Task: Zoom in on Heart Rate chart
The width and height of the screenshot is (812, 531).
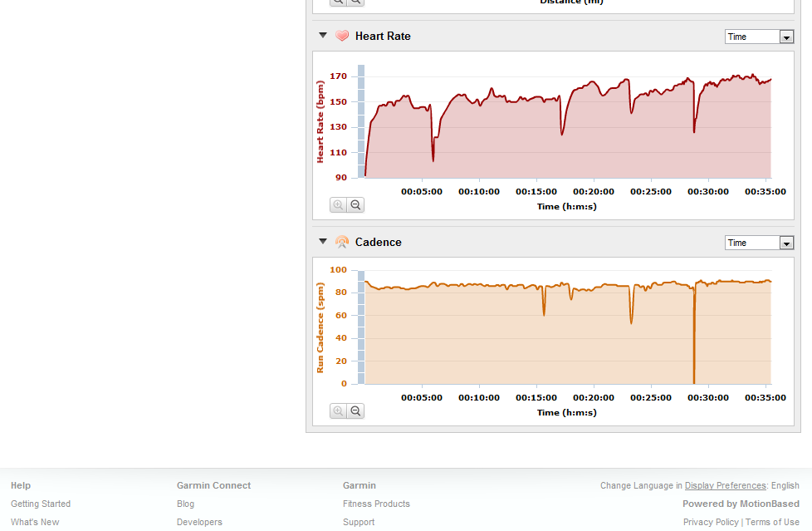Action: point(338,204)
